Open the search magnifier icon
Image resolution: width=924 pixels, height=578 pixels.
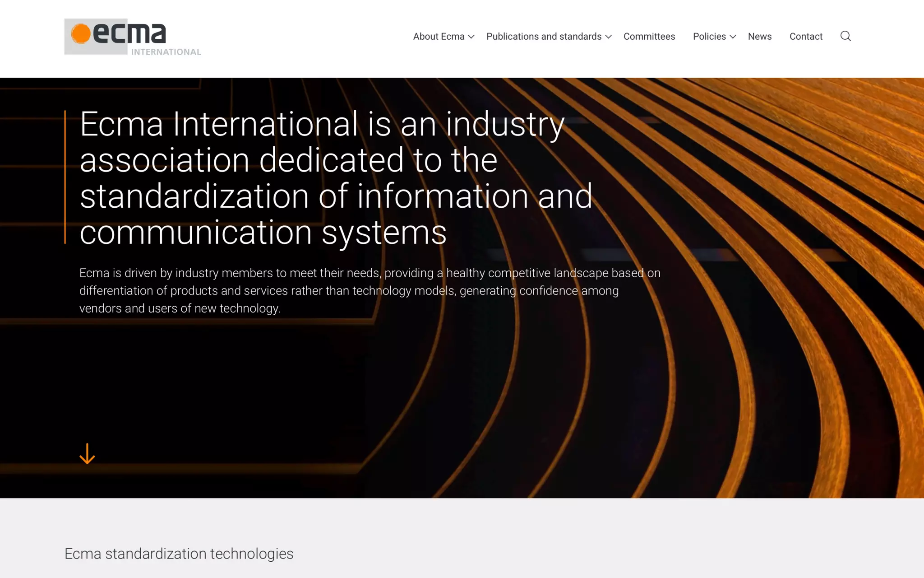[845, 36]
